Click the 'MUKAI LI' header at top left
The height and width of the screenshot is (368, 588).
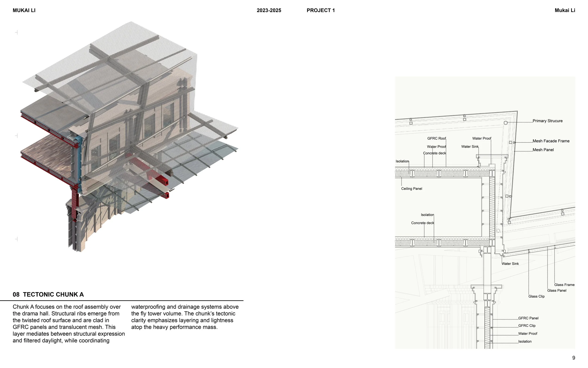pos(24,10)
